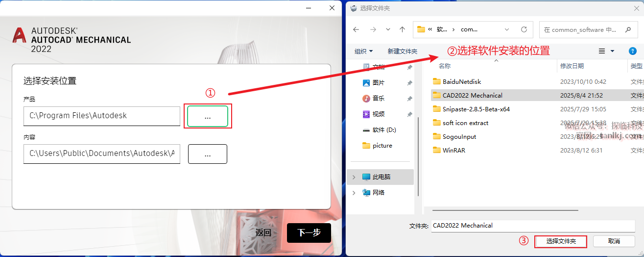This screenshot has height=257, width=644.
Task: Click the com... breadcrumb in address bar
Action: (x=469, y=29)
